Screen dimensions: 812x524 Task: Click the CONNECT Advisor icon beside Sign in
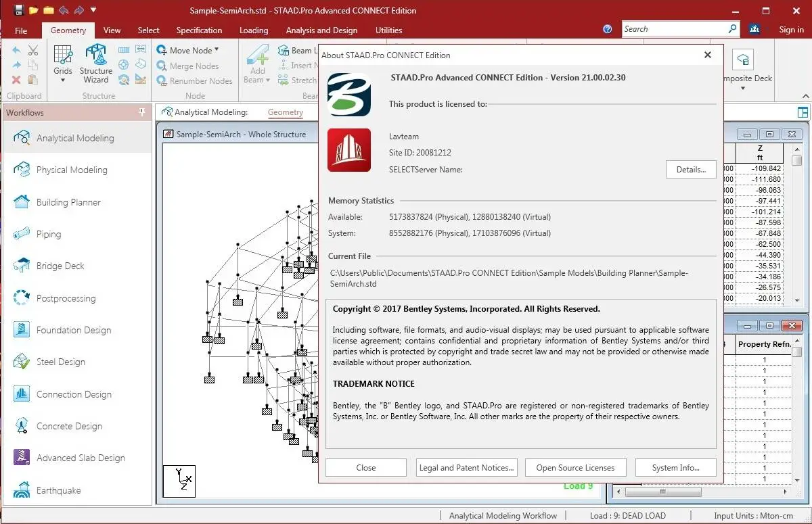[x=754, y=29]
